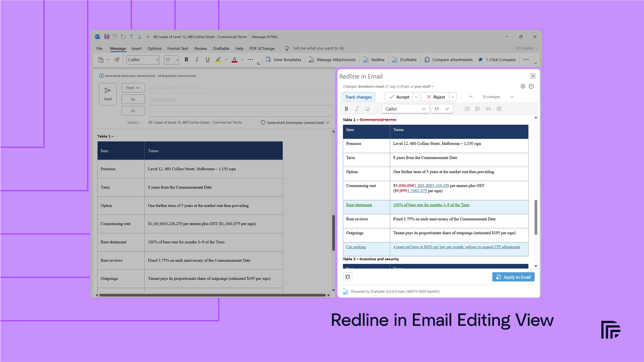
Task: Click the Subject field text
Action: 195,122
